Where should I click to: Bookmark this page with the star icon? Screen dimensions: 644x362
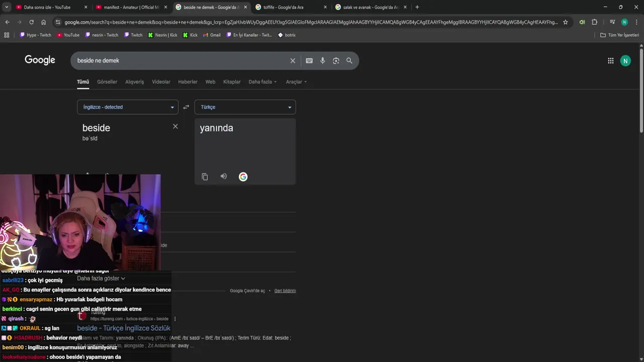[566, 22]
